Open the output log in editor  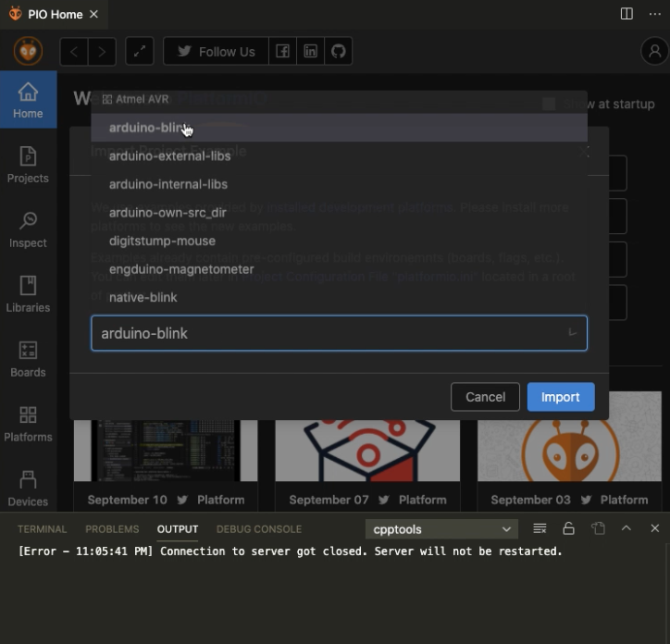click(598, 528)
